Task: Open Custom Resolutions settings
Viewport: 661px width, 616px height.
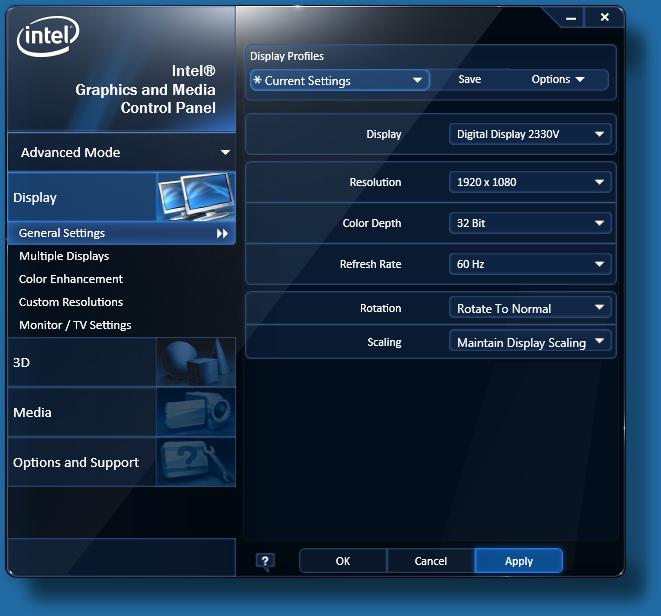Action: [x=71, y=302]
